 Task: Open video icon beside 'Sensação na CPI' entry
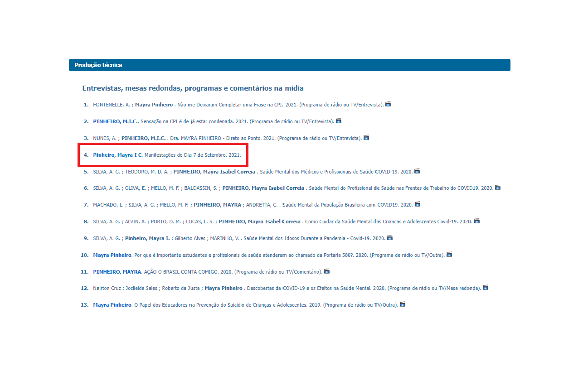point(338,121)
